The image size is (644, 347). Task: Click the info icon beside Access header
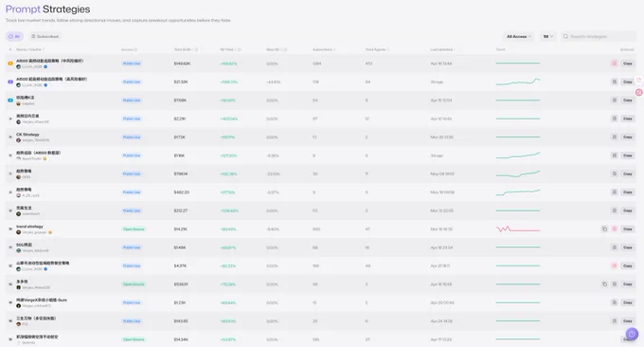135,49
